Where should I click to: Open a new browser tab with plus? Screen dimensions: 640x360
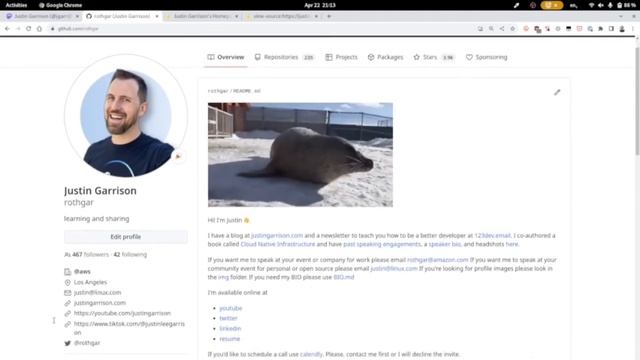(x=329, y=16)
